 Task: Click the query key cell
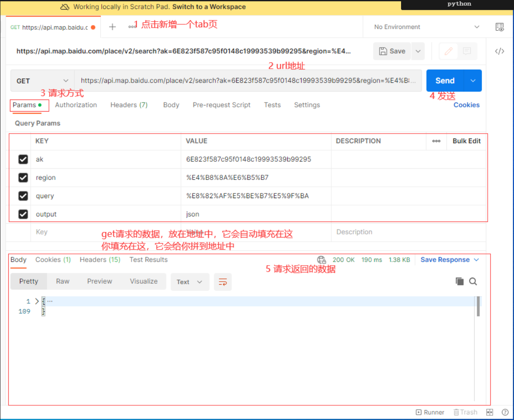[x=106, y=196]
